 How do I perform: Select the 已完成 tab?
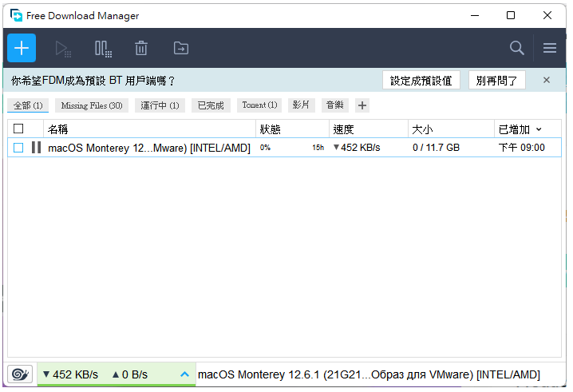(x=211, y=105)
